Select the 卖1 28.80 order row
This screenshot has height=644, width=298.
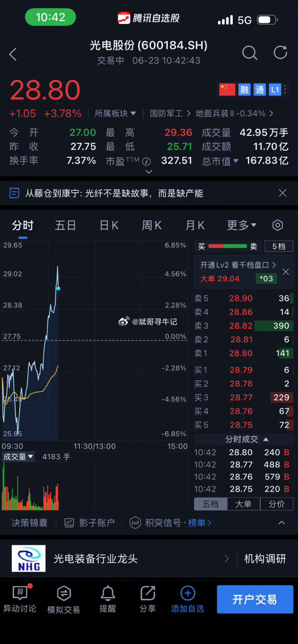[x=244, y=353]
